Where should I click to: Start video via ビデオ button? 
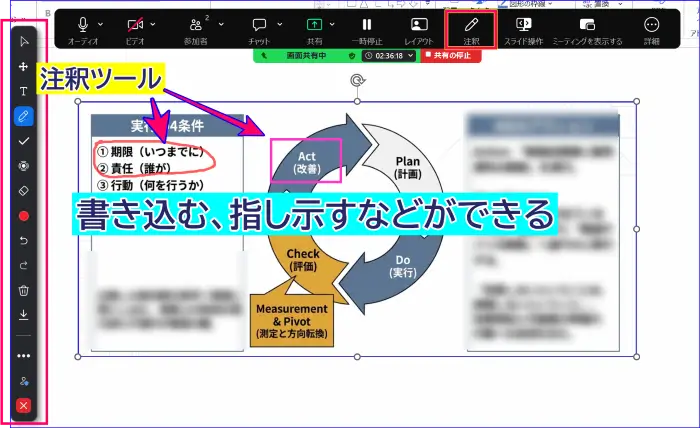135,29
